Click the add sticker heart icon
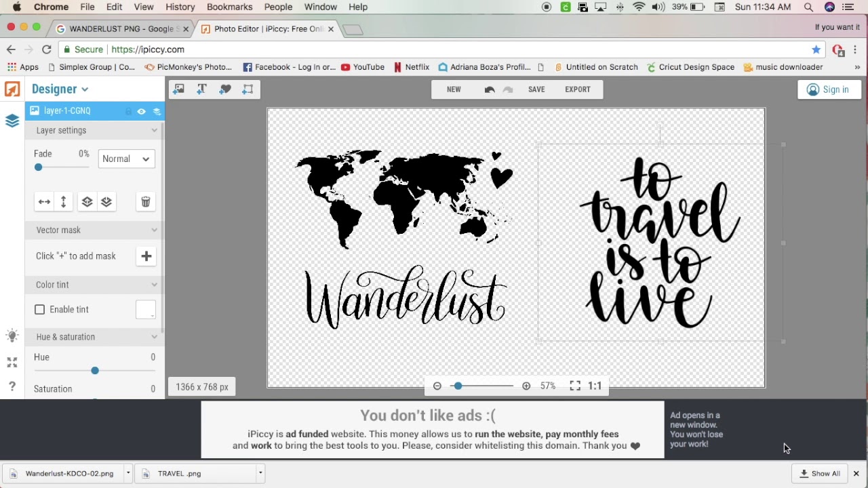 (225, 89)
